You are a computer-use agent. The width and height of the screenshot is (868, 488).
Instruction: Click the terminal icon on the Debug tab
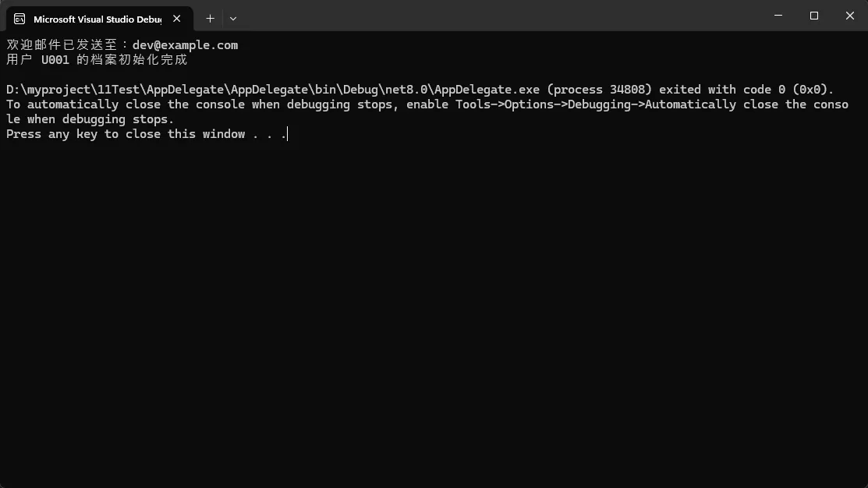(x=19, y=19)
